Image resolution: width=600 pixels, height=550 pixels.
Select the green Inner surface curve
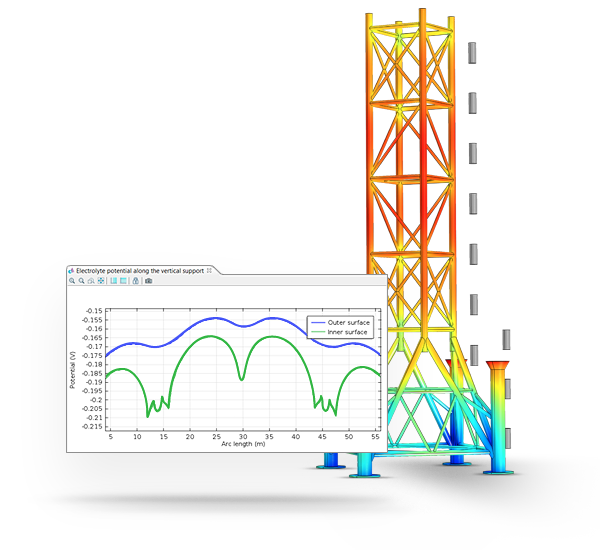215,337
